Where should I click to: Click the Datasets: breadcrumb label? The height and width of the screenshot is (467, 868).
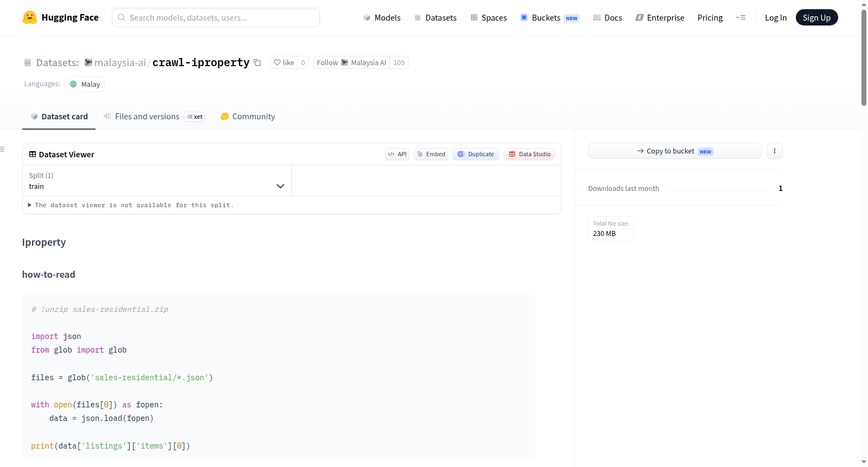point(58,62)
